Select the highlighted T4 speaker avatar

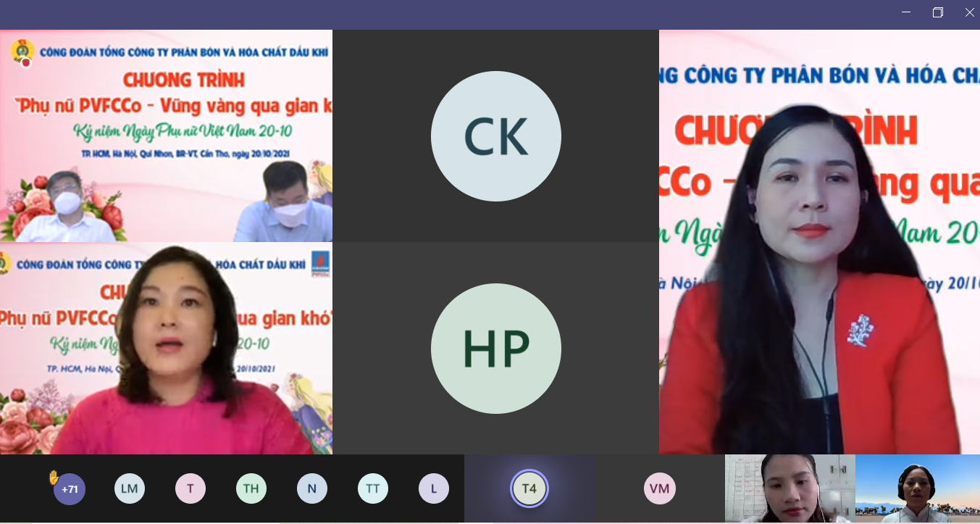(529, 488)
